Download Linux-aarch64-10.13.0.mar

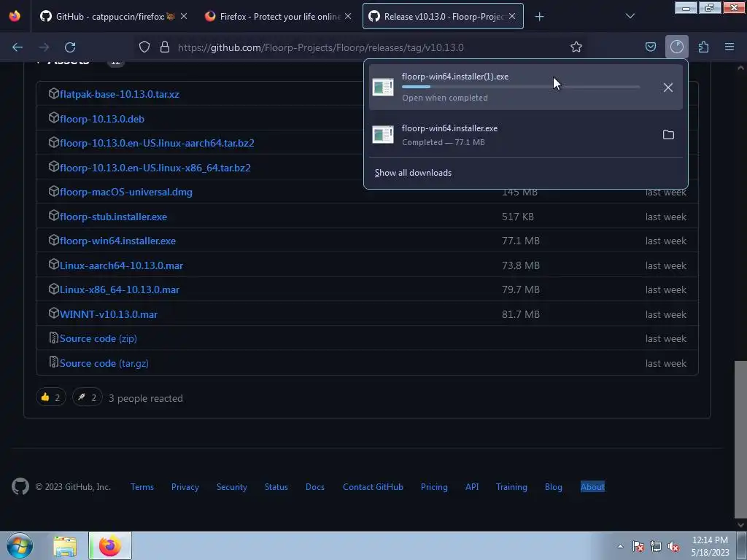pyautogui.click(x=121, y=265)
